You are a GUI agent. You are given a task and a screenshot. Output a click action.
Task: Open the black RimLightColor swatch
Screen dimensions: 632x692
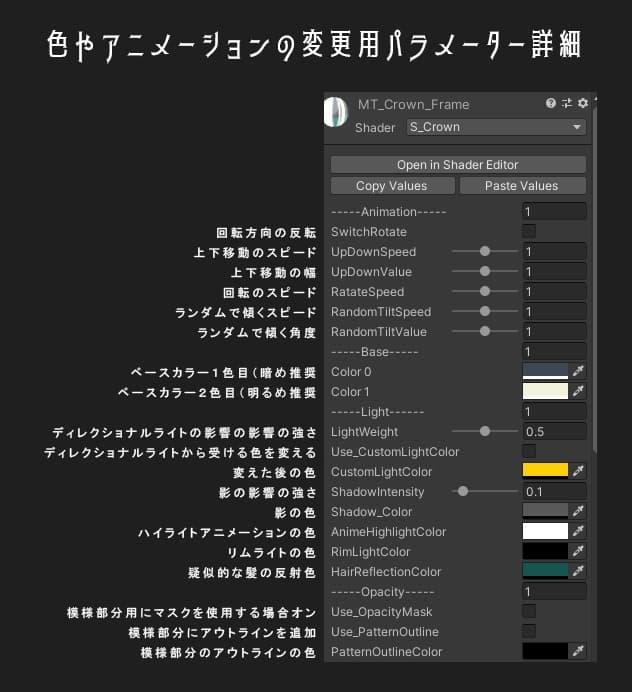545,551
